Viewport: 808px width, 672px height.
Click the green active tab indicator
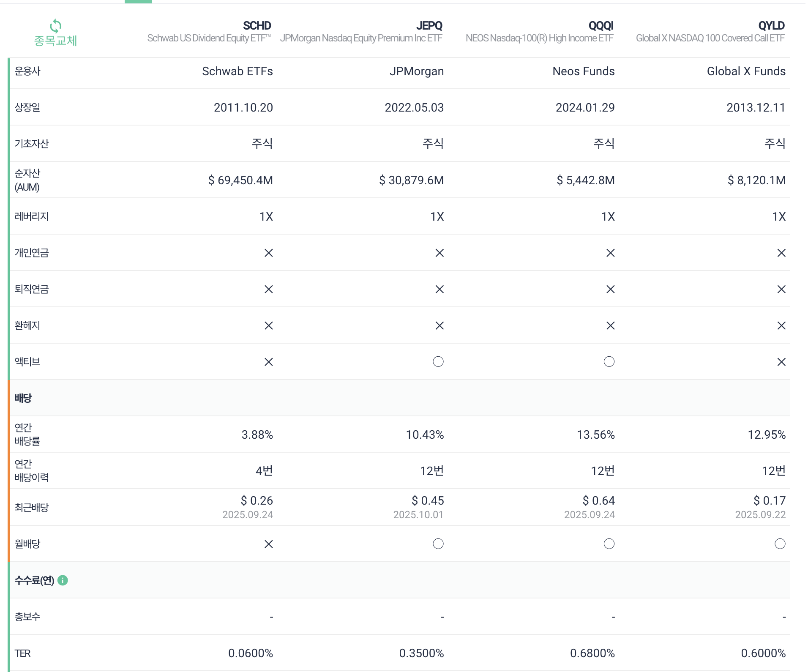pyautogui.click(x=138, y=2)
